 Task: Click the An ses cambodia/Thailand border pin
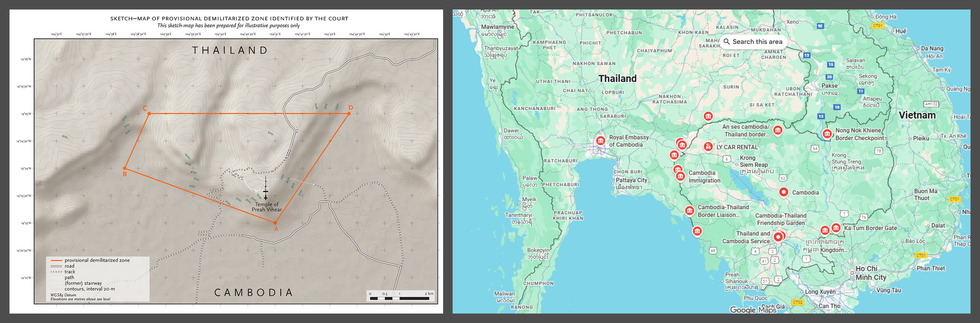point(778,130)
